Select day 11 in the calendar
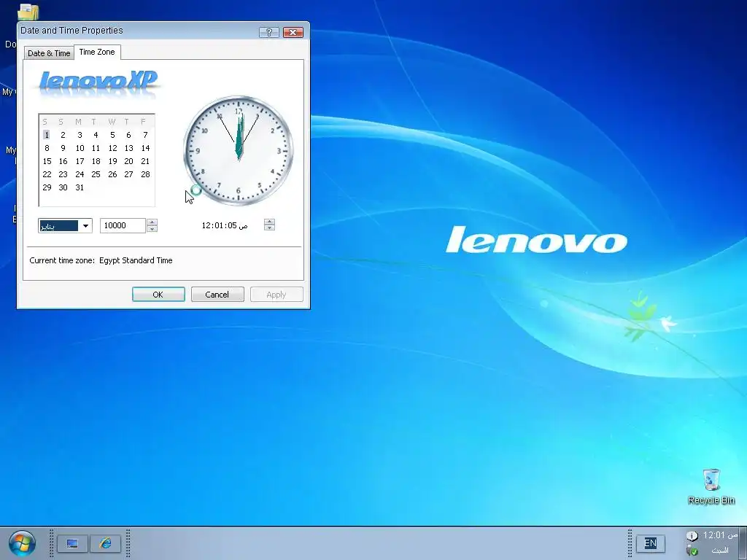 click(x=96, y=148)
